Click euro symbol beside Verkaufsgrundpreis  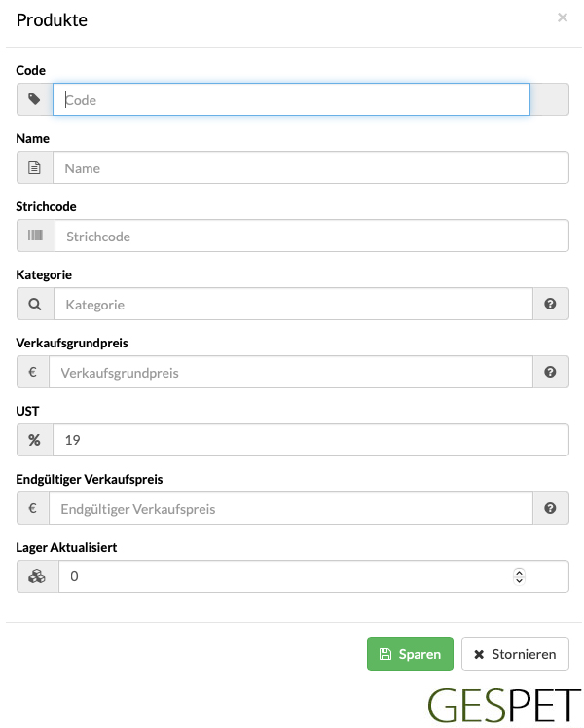tap(32, 372)
